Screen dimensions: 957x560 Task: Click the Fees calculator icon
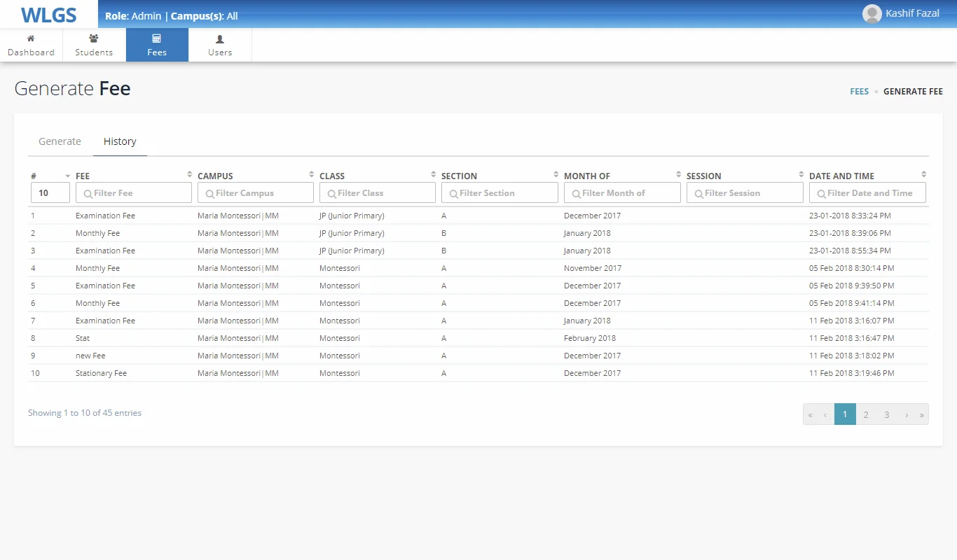tap(157, 39)
